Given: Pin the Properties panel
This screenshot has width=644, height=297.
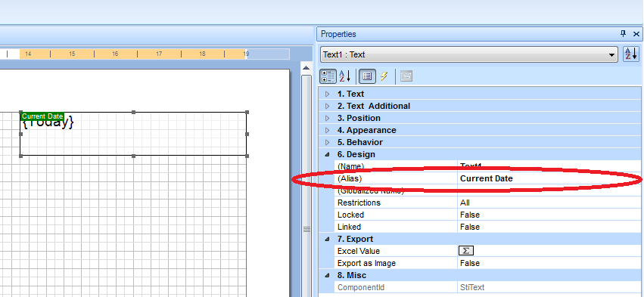Looking at the screenshot, I should point(623,34).
